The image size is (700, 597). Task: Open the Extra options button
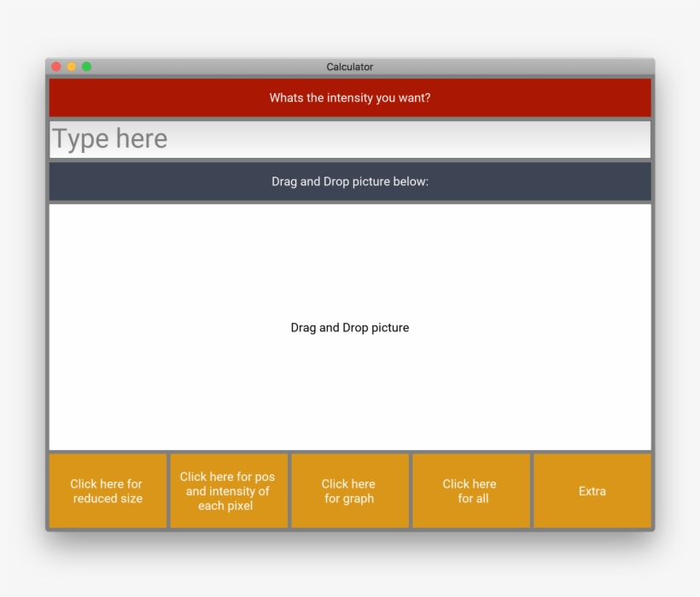(592, 491)
